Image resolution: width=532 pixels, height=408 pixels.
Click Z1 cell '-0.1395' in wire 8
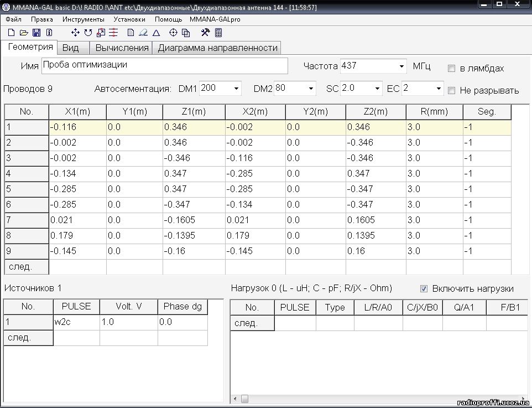coord(194,236)
